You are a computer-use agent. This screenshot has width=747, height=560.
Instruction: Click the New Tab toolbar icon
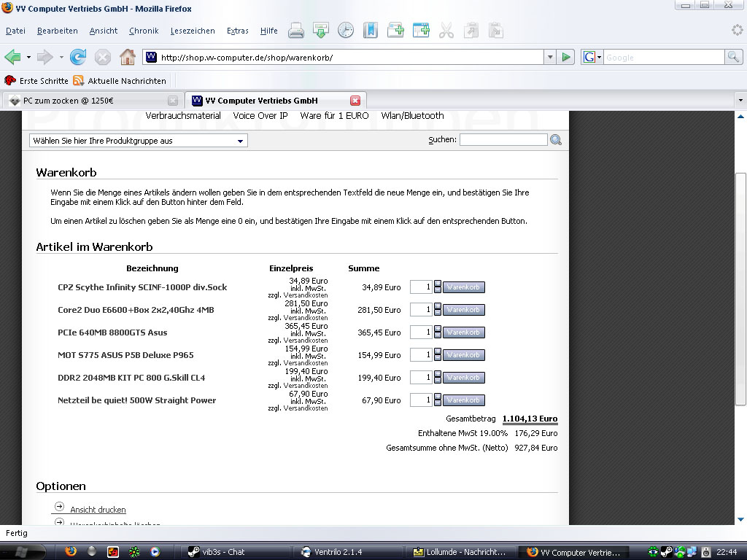pos(395,31)
